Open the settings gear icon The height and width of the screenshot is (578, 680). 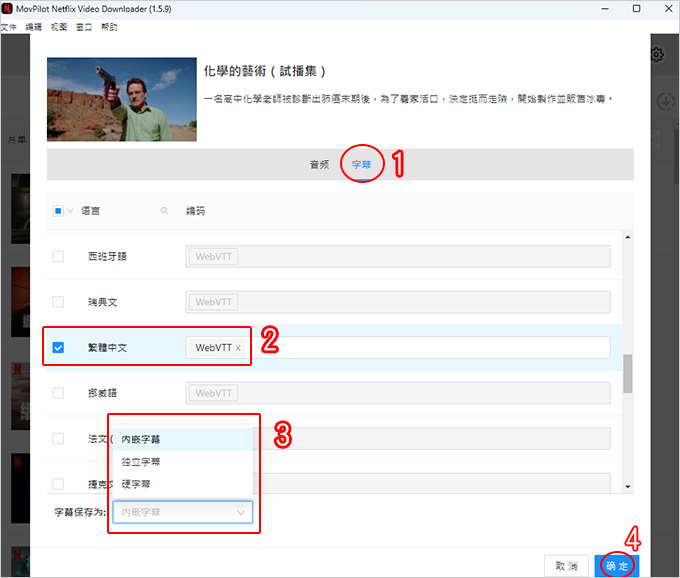coord(657,55)
